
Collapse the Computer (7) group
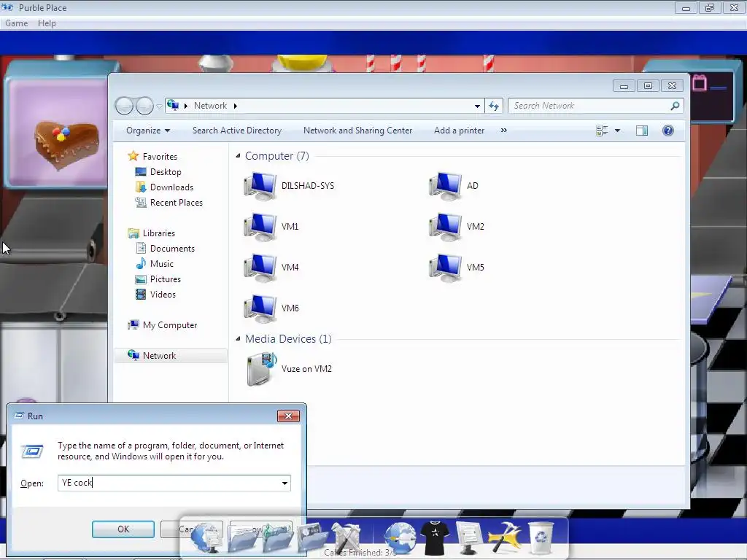coord(238,156)
